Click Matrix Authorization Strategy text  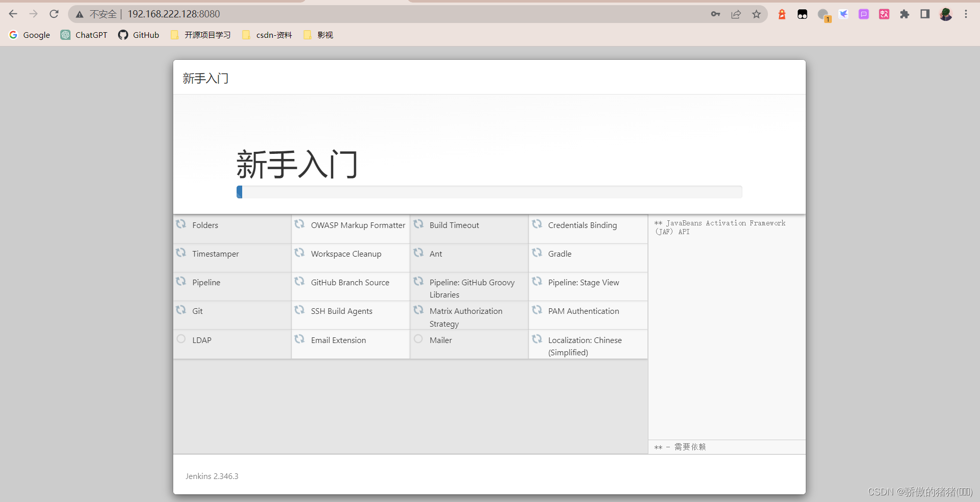click(466, 317)
